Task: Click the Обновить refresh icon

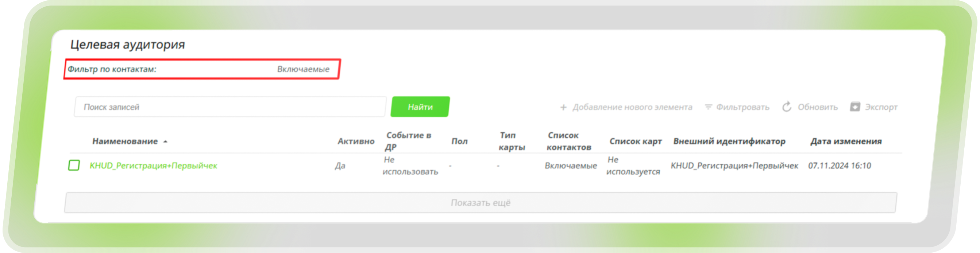Action: [787, 107]
